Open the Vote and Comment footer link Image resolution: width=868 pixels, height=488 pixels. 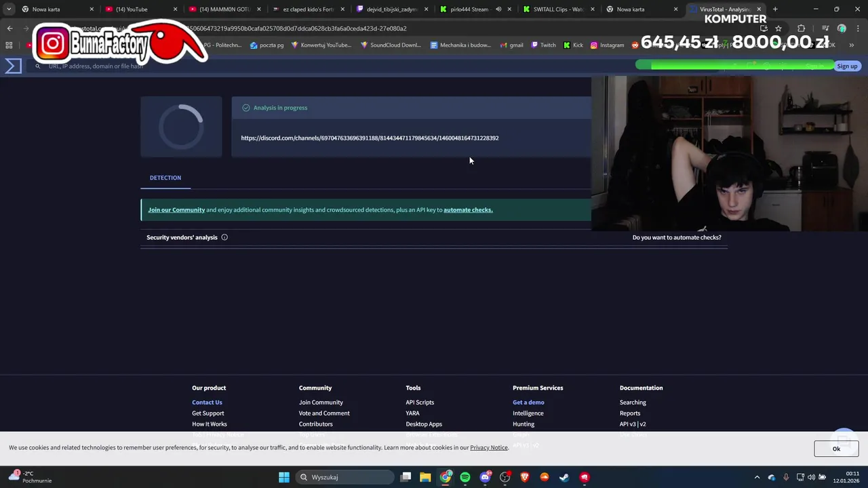point(324,413)
